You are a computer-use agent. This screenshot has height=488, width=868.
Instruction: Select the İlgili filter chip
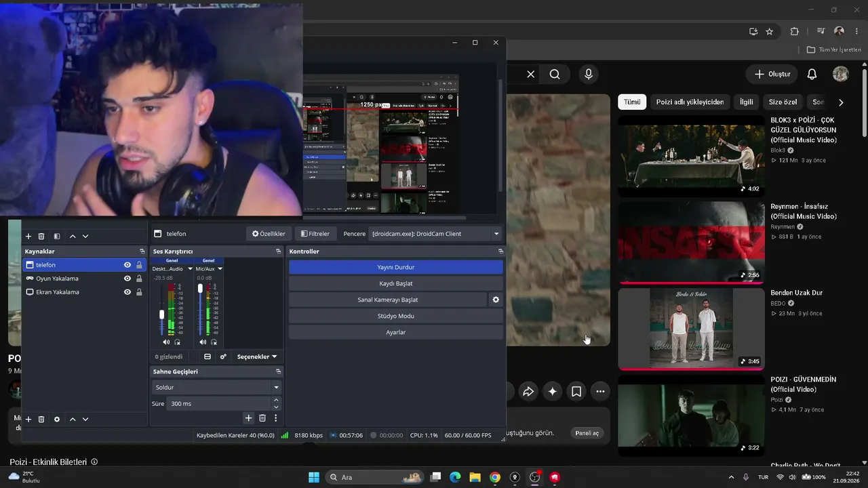pyautogui.click(x=746, y=102)
